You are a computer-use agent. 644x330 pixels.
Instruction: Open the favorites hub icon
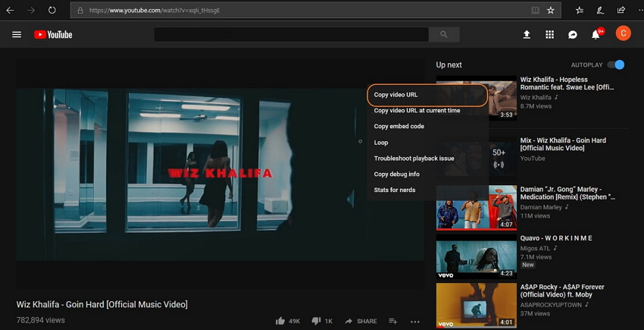click(580, 11)
